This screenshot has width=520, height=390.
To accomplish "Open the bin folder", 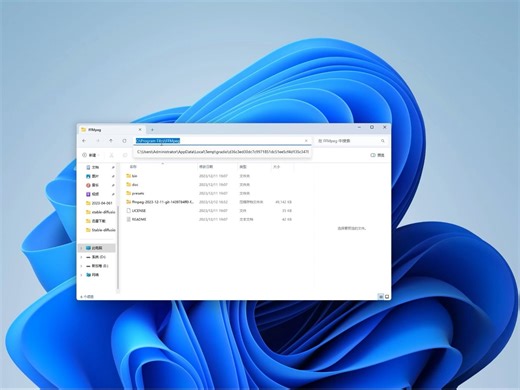I will click(135, 176).
